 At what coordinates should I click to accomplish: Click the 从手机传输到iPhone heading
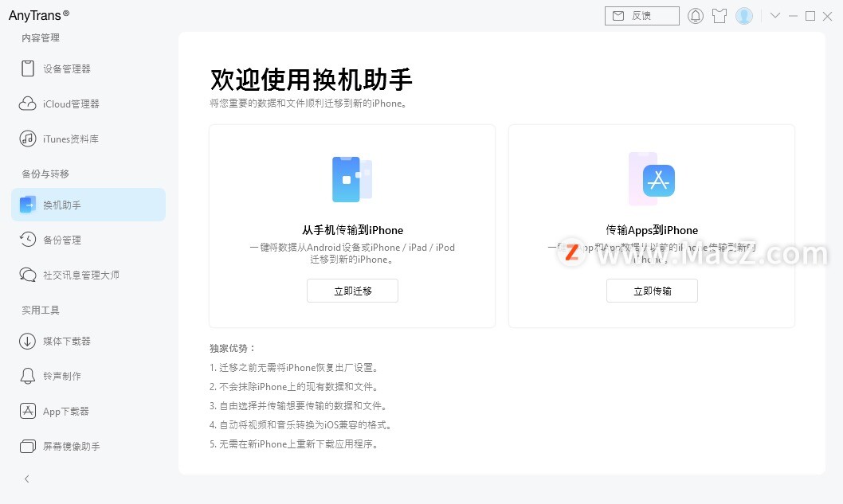point(352,230)
